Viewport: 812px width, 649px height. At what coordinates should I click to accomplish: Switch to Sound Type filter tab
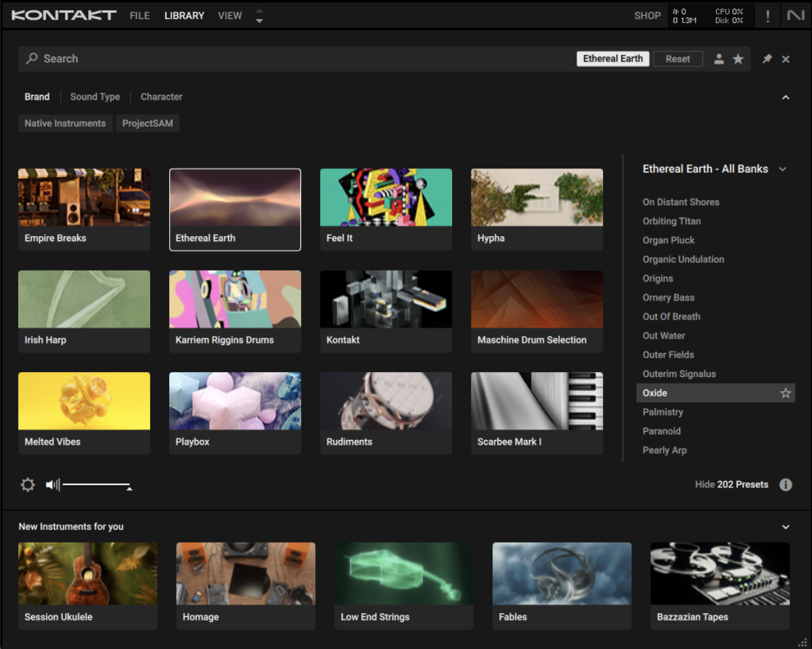[x=95, y=97]
